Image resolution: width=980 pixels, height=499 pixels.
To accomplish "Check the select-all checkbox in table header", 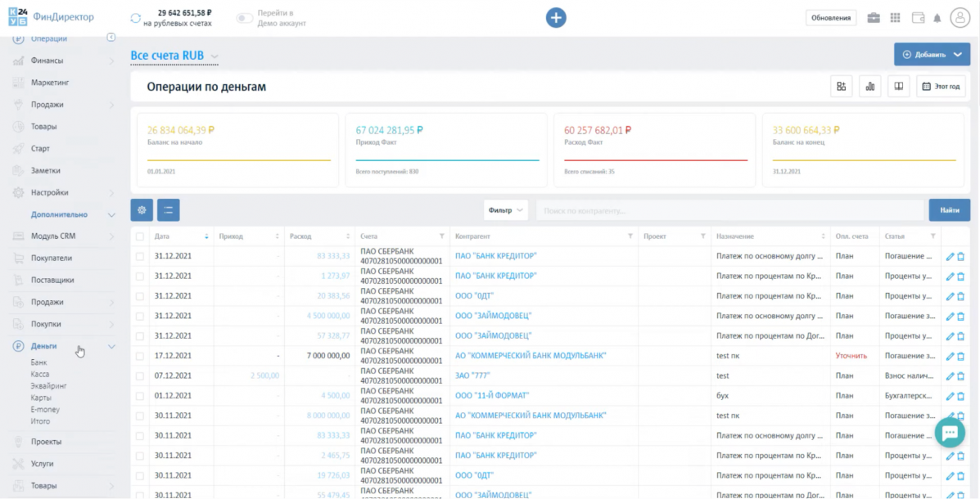I will [140, 236].
